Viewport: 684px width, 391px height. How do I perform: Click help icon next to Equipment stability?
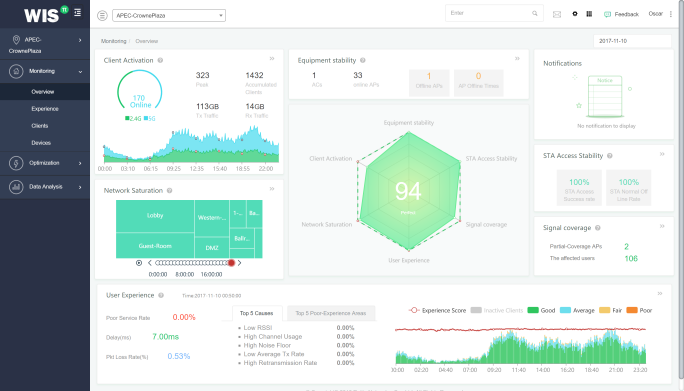[363, 60]
